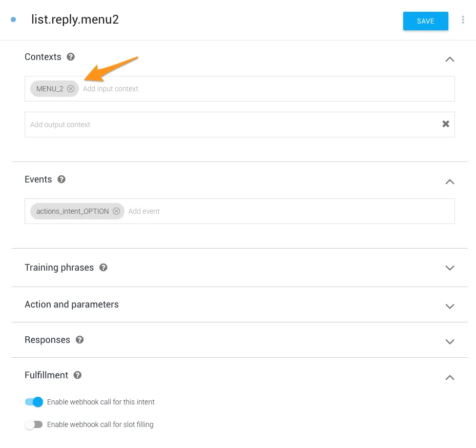Click the Responses help question icon
The image size is (476, 448).
tap(79, 340)
